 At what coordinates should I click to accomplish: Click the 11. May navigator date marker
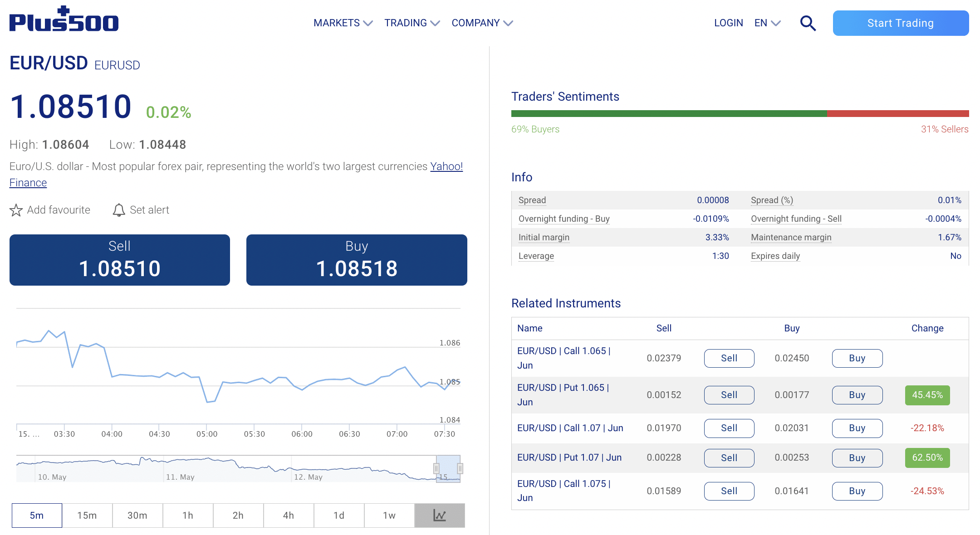(x=180, y=477)
